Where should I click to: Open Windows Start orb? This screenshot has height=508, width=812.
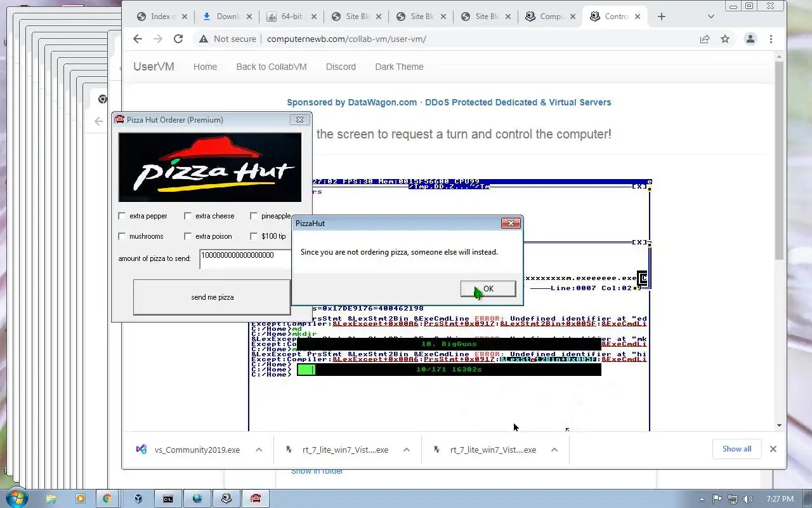(x=15, y=498)
